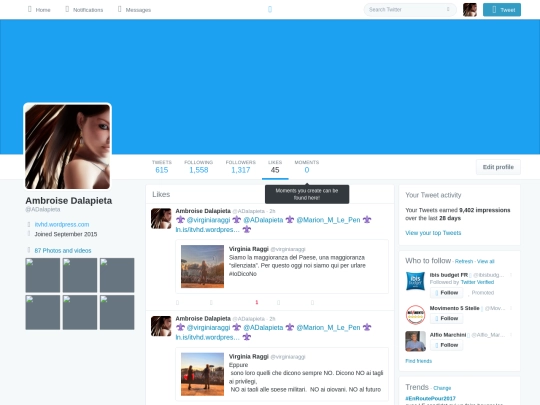This screenshot has height=405, width=540.
Task: Follow ibis budget FR
Action: [x=446, y=293]
